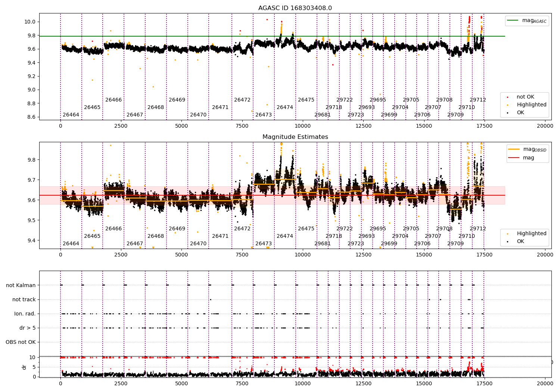This screenshot has height=392, width=560.
Task: Click obsid label 29722 in the top plot
Action: point(345,100)
